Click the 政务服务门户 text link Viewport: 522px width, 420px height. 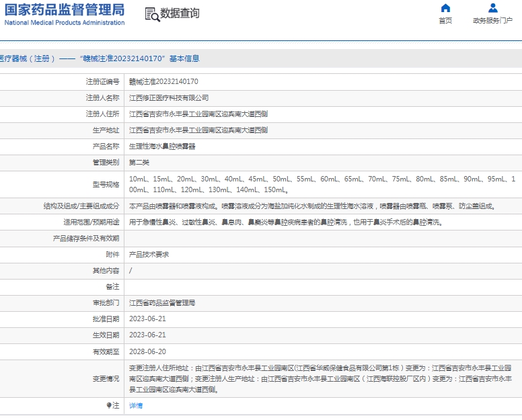point(492,21)
